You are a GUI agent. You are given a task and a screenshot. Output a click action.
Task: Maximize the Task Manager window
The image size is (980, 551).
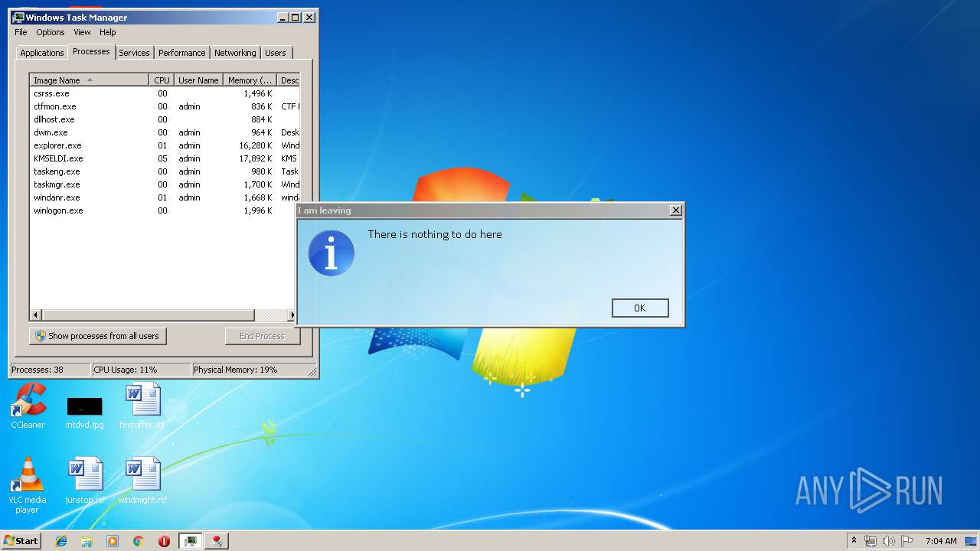click(296, 17)
